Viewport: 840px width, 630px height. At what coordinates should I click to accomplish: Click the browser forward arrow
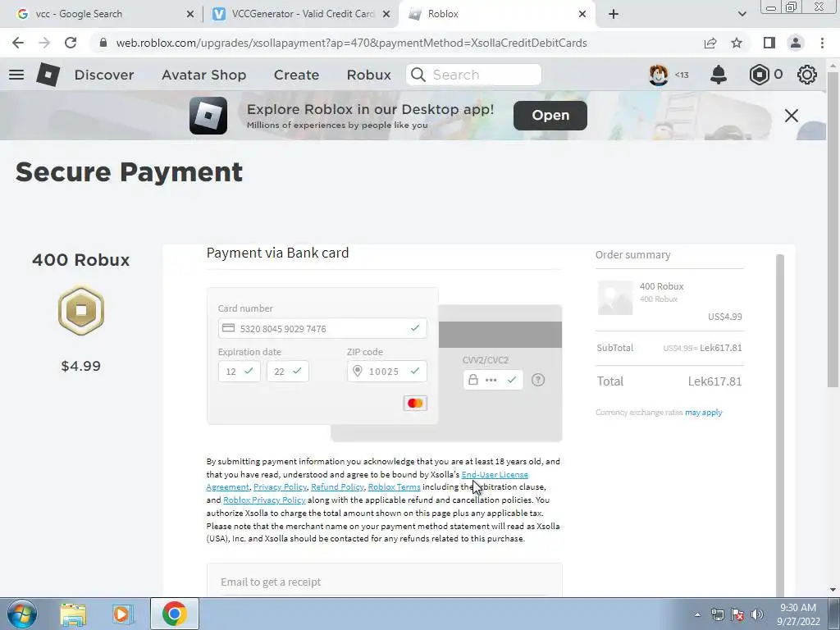(x=44, y=43)
